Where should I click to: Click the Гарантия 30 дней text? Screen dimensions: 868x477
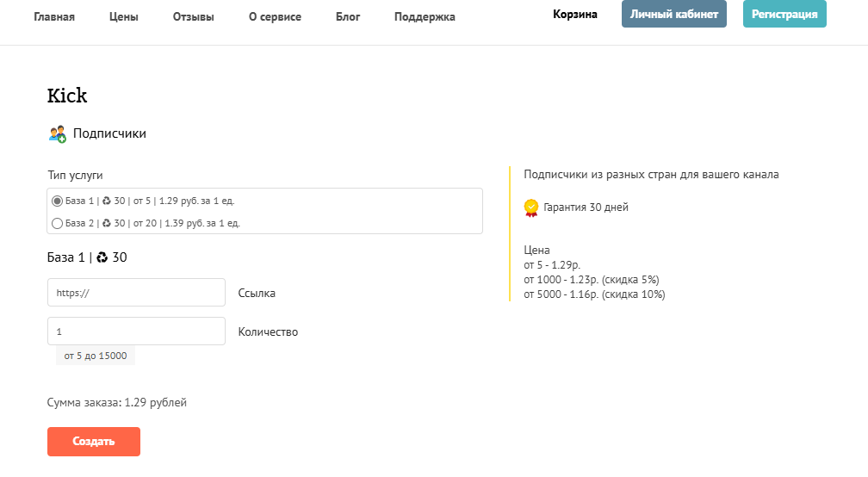point(586,207)
